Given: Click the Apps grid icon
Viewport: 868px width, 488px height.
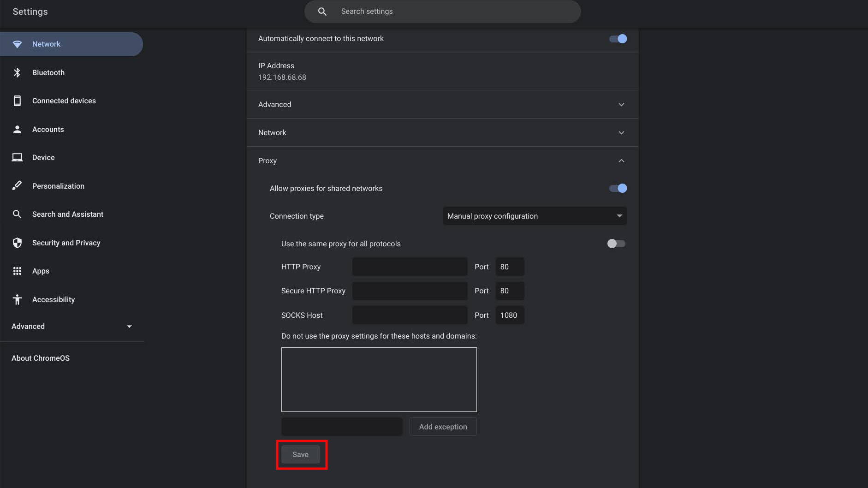Looking at the screenshot, I should pos(17,271).
